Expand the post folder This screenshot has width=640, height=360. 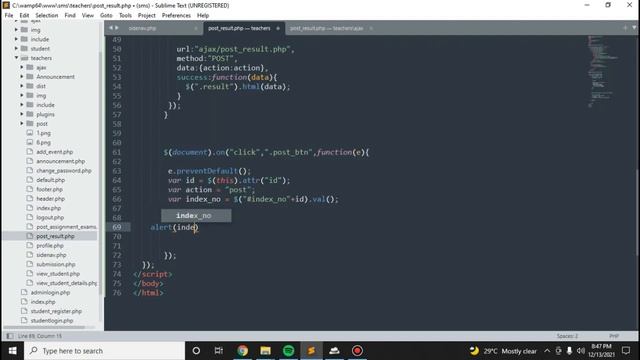click(22, 123)
